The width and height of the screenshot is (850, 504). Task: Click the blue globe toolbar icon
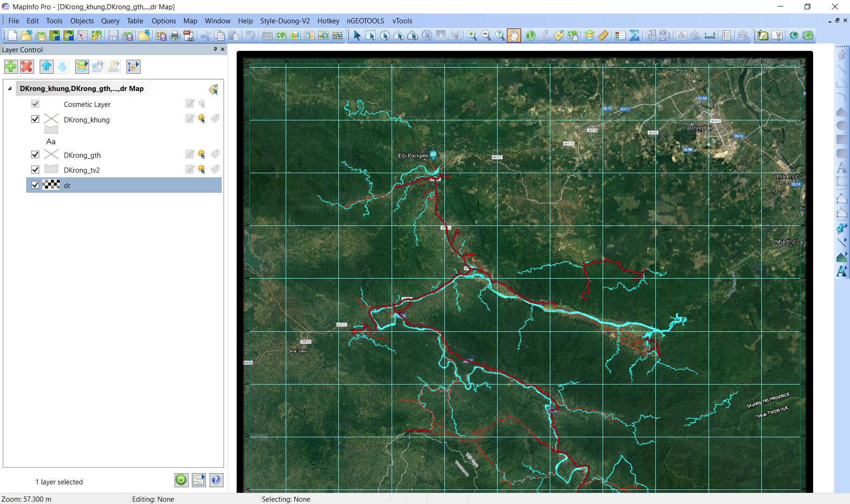(794, 35)
